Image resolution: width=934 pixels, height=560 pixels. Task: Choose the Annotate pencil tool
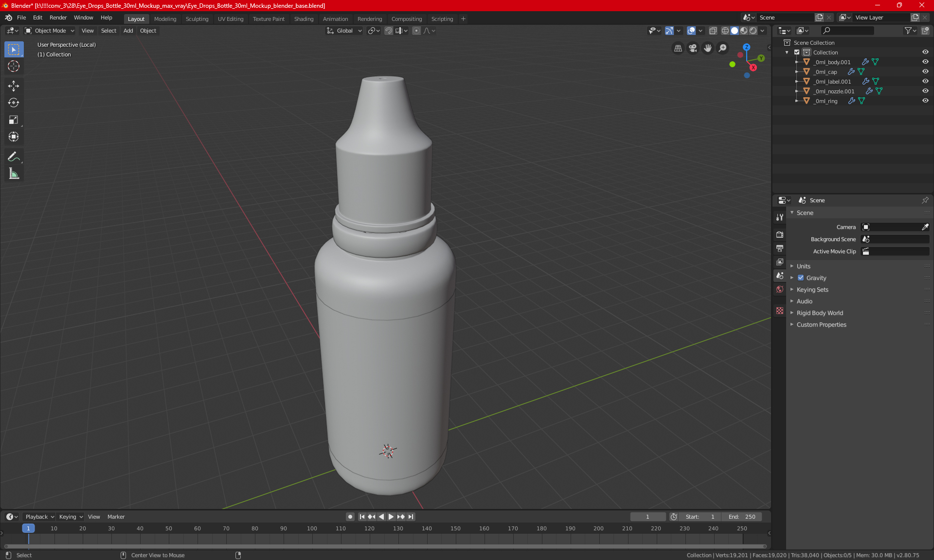pyautogui.click(x=14, y=157)
